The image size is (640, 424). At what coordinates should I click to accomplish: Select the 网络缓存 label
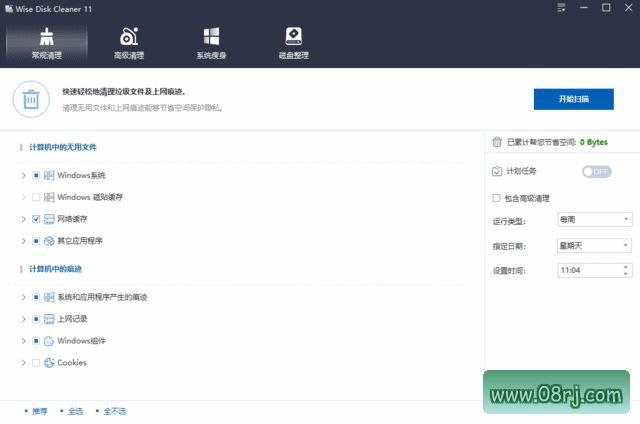(x=72, y=219)
